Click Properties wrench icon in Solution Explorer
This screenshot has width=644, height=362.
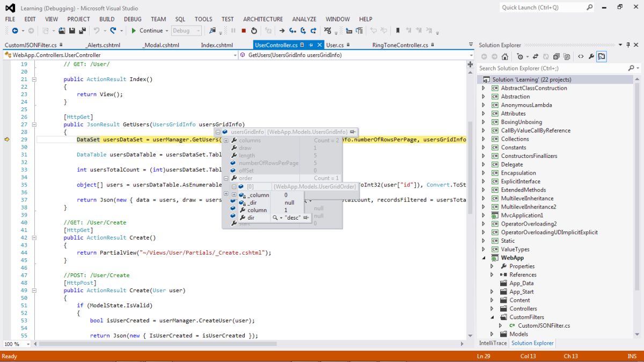[x=591, y=56]
